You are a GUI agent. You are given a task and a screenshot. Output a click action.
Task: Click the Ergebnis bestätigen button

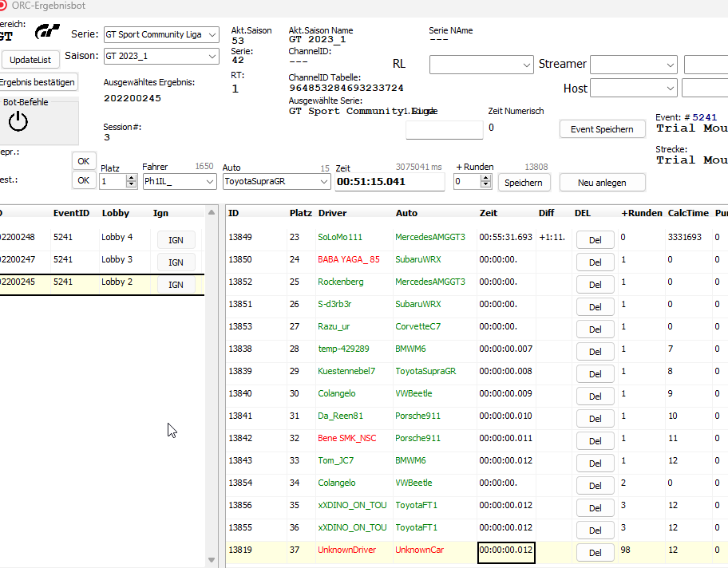37,81
